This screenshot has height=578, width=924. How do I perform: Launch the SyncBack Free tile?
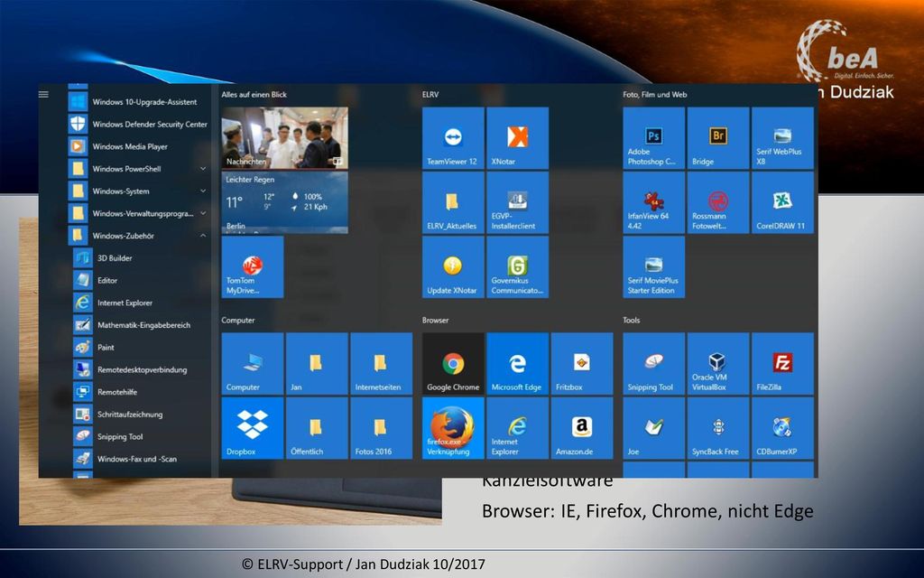pyautogui.click(x=718, y=427)
